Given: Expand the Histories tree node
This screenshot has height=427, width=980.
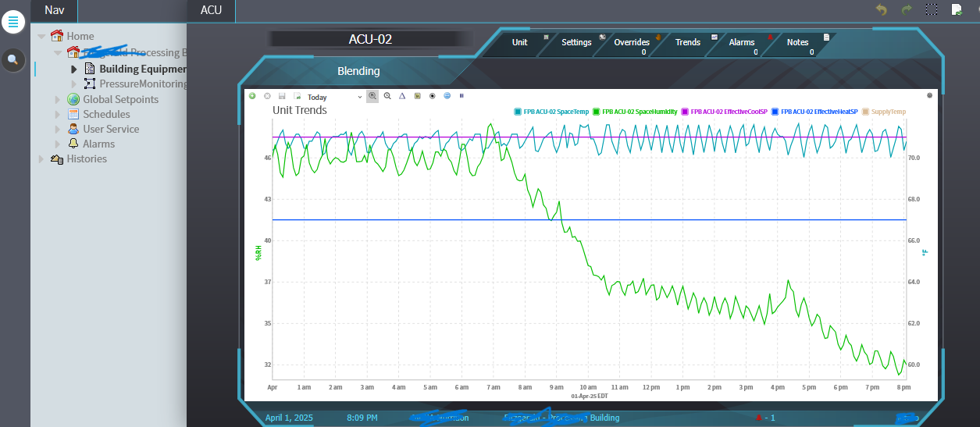Looking at the screenshot, I should coord(41,158).
